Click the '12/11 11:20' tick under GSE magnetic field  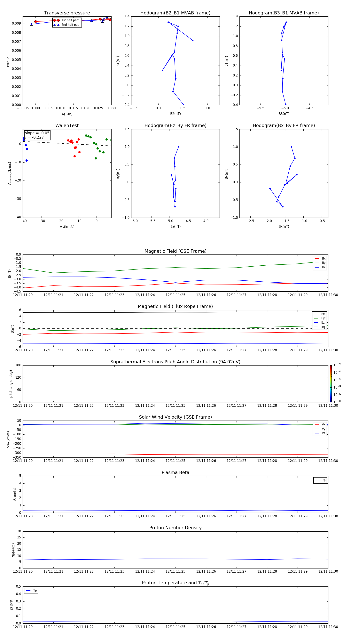(23, 295)
